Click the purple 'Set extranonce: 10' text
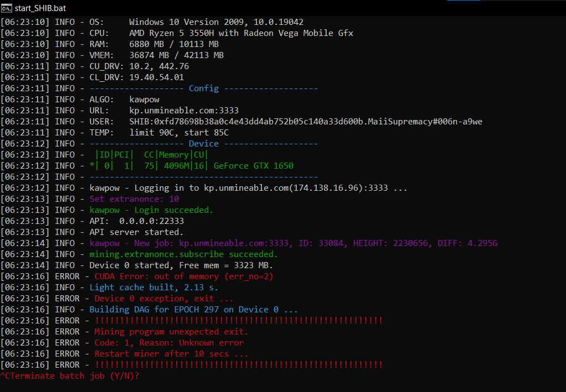This screenshot has width=566, height=392. 134,199
